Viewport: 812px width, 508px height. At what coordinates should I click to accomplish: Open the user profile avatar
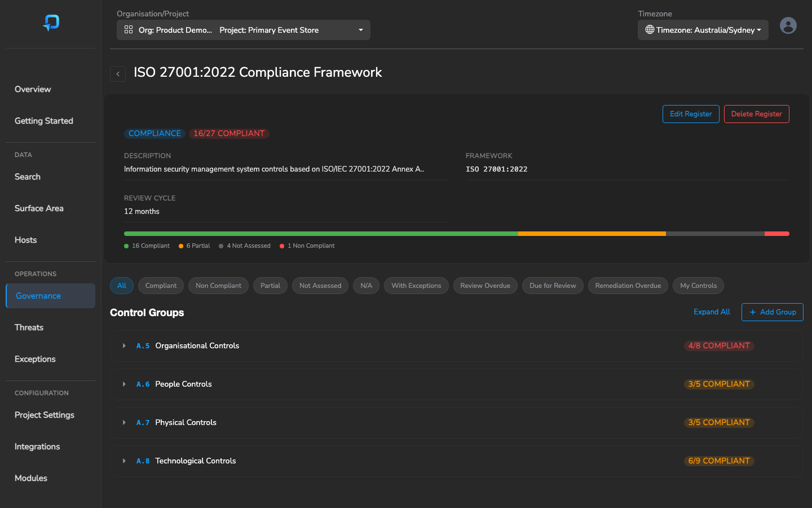tap(788, 25)
